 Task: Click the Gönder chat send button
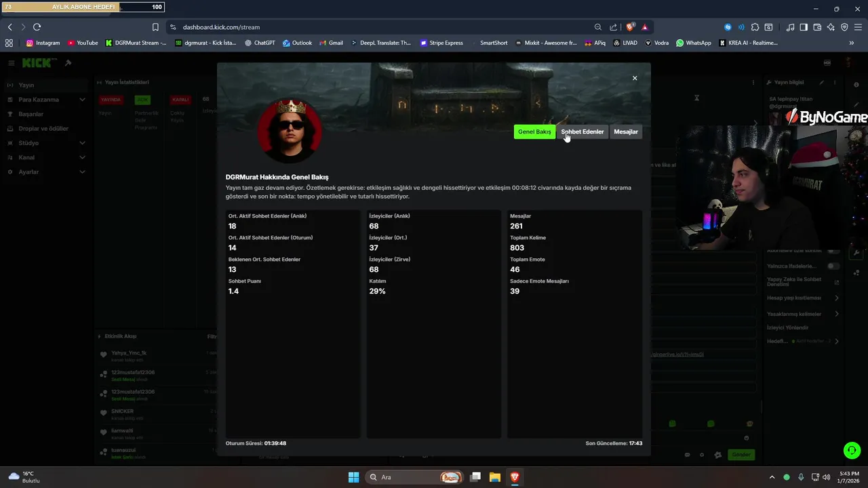point(741,455)
